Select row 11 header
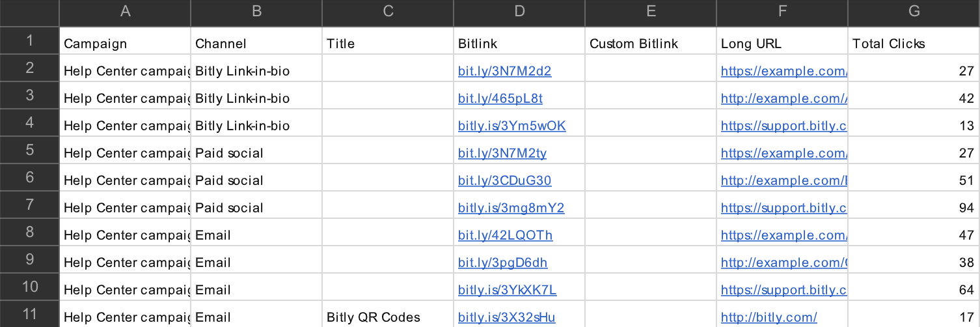 point(29,314)
